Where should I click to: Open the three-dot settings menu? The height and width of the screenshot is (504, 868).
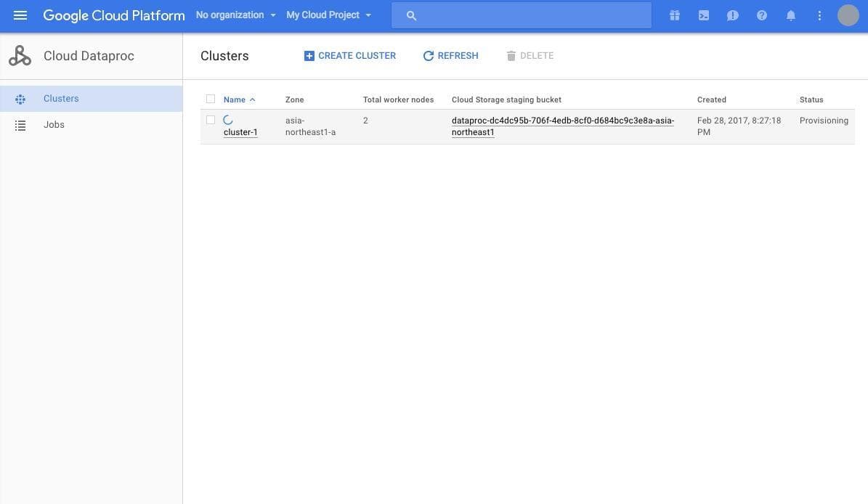coord(819,15)
